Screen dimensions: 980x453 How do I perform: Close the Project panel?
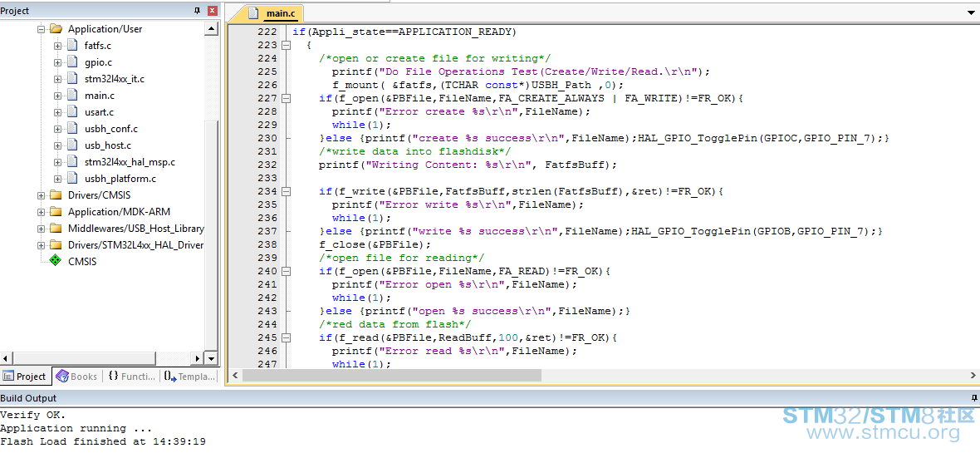click(213, 11)
